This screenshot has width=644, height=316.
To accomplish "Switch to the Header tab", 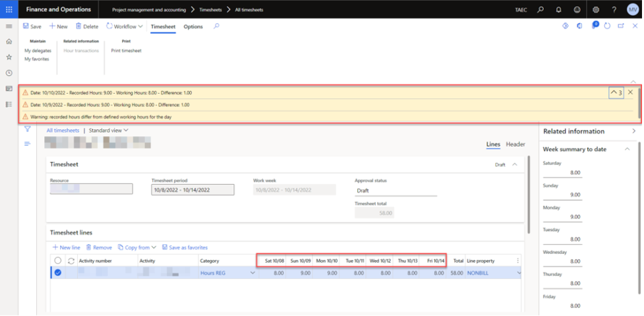I will click(515, 144).
